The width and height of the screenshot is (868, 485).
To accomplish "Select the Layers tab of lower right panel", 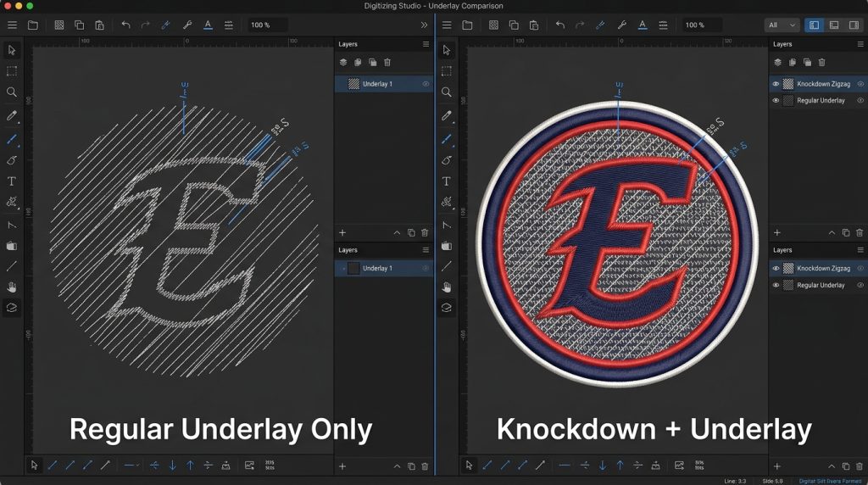I will pos(782,250).
